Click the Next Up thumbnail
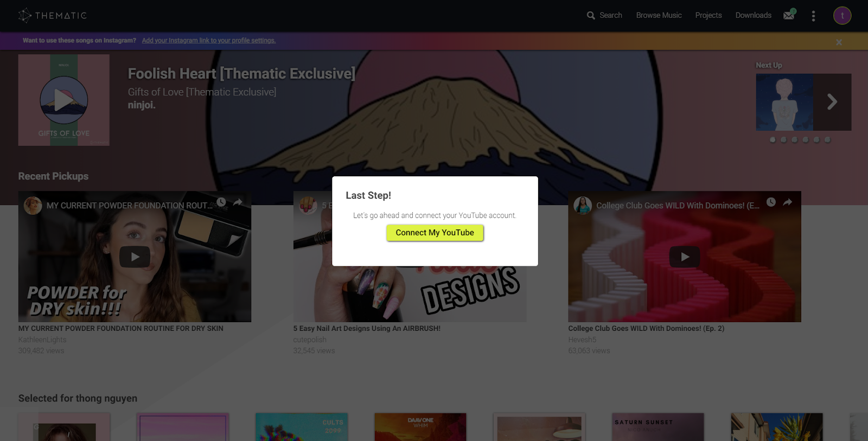The height and width of the screenshot is (441, 868). [x=784, y=102]
